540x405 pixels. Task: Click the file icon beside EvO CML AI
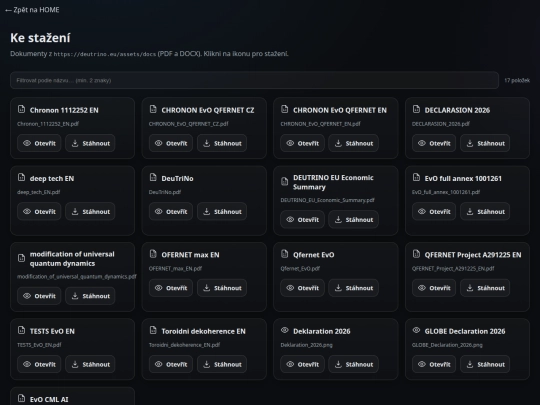tap(21, 398)
